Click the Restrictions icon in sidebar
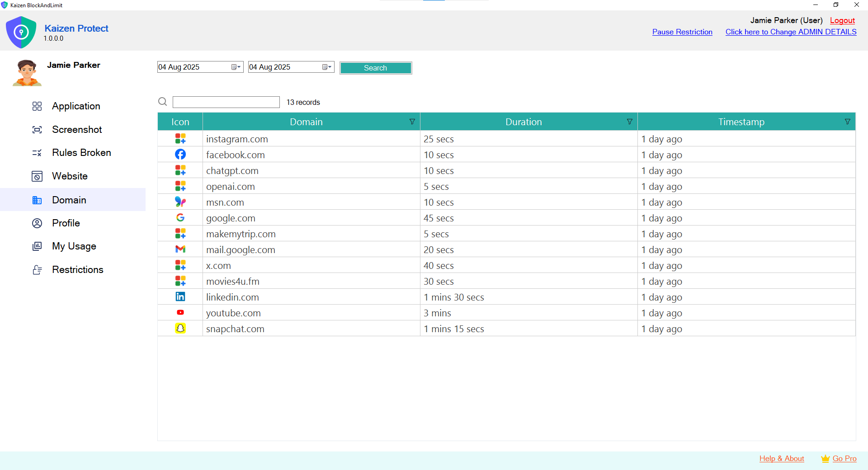 coord(37,270)
